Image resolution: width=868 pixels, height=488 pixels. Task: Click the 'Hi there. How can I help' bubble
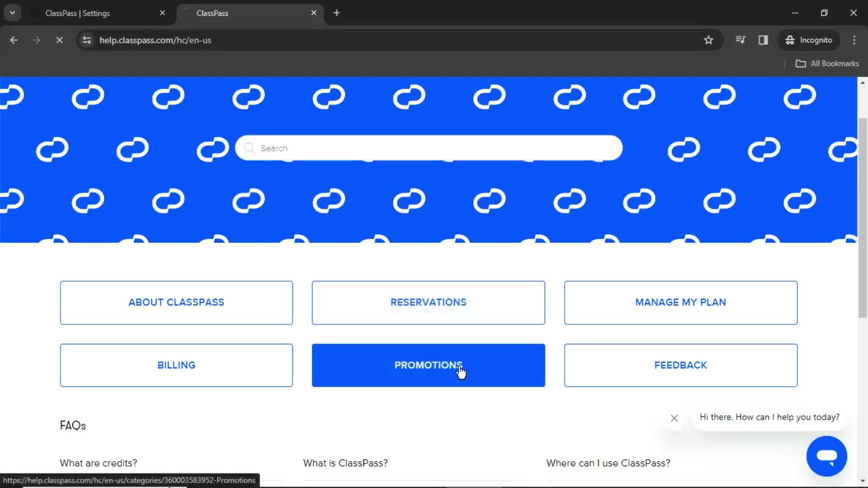[769, 417]
